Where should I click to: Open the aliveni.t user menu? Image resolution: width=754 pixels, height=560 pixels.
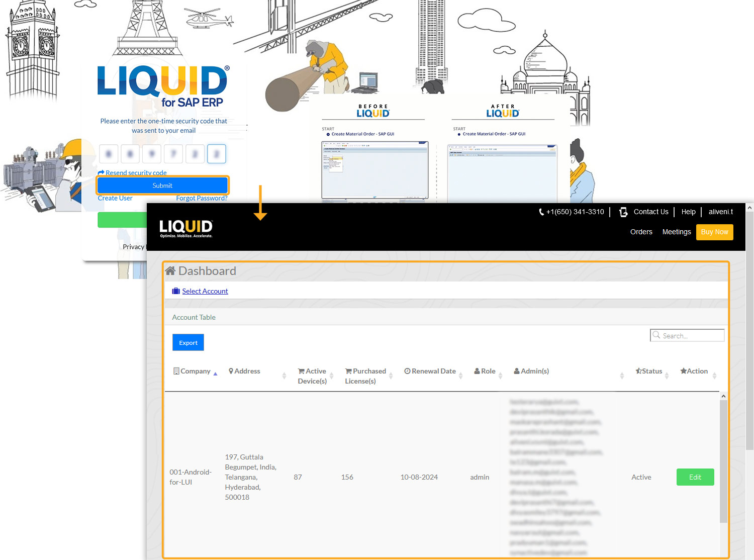coord(721,212)
